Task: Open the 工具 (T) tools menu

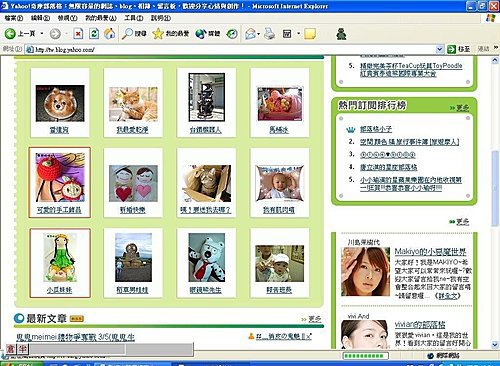Action: pos(134,18)
